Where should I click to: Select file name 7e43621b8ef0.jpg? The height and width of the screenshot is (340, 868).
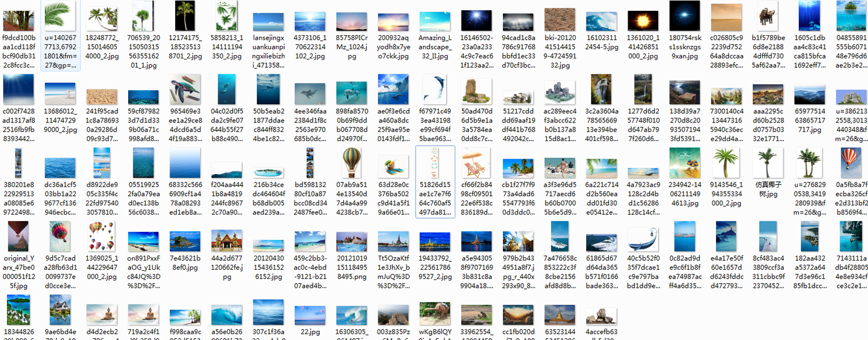(x=185, y=262)
